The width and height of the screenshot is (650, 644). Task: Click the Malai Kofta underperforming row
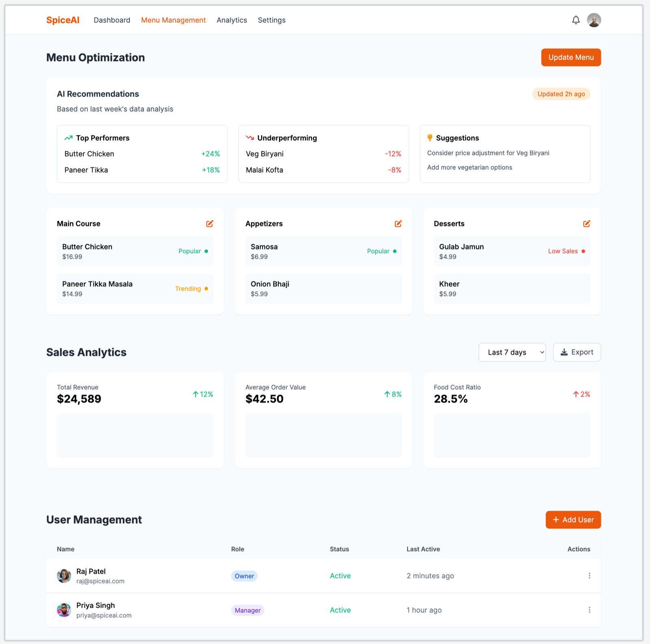point(323,170)
